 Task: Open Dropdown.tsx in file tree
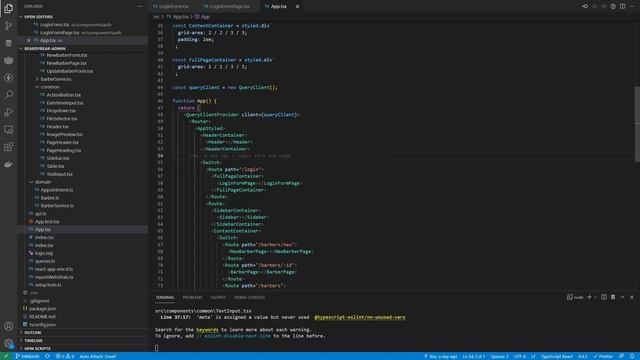[x=61, y=111]
